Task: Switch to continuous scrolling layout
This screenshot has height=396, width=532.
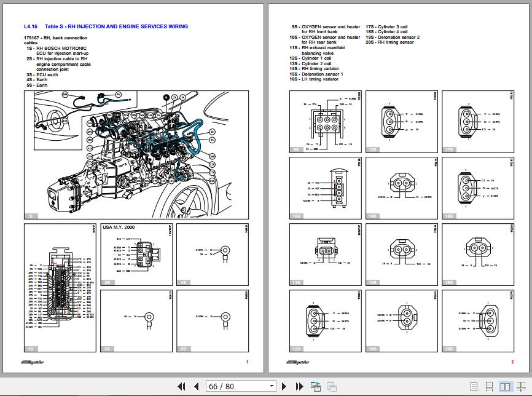Action: (x=490, y=386)
